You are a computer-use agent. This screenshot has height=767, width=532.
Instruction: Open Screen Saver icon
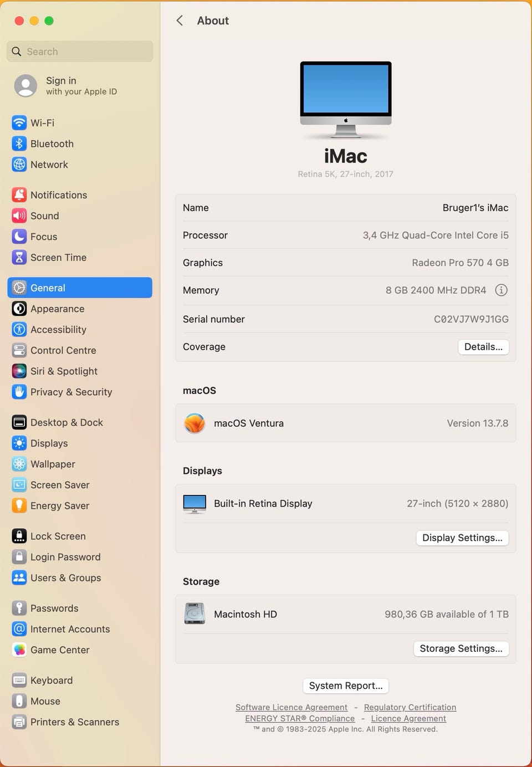tap(19, 484)
